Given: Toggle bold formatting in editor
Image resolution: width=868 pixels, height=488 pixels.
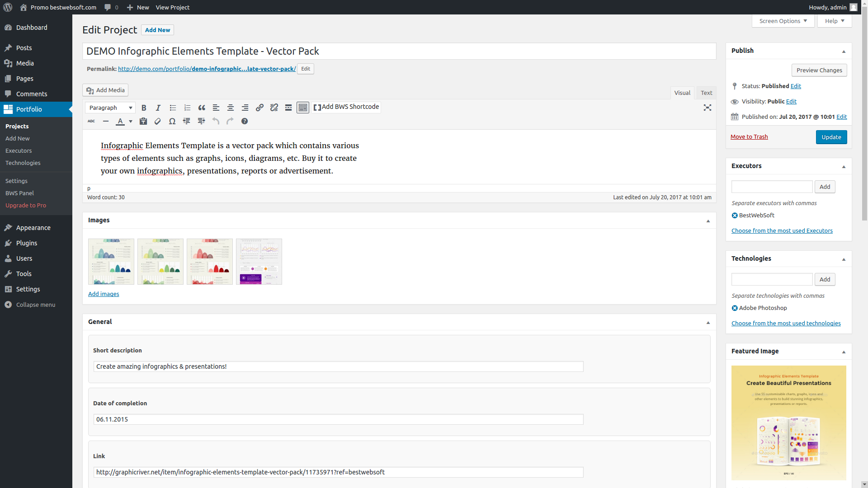Looking at the screenshot, I should pos(144,108).
